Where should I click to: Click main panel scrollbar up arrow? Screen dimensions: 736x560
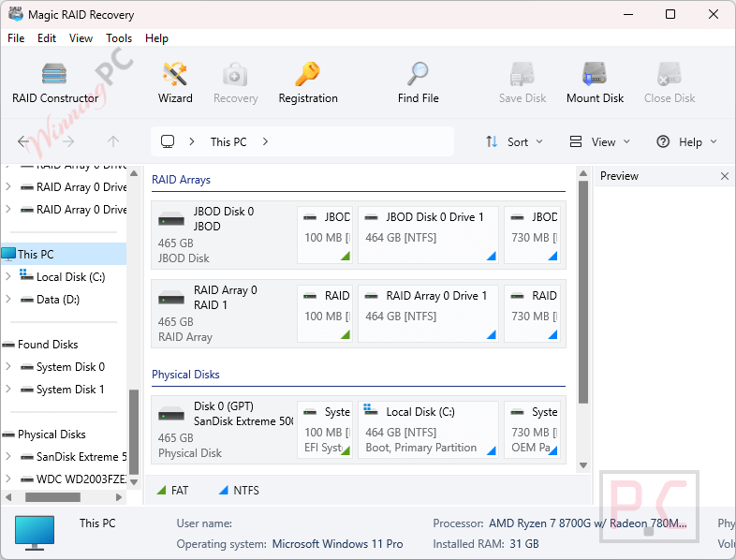pyautogui.click(x=583, y=173)
